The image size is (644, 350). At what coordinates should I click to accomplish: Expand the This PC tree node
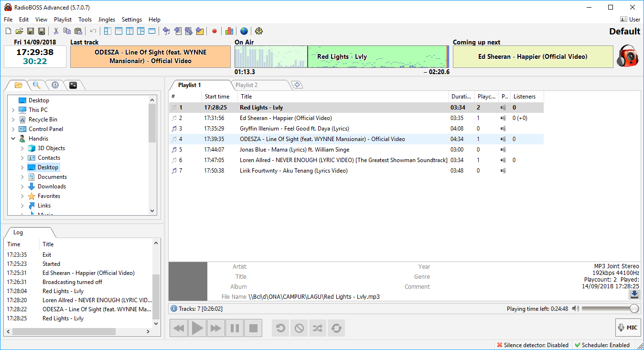click(13, 110)
